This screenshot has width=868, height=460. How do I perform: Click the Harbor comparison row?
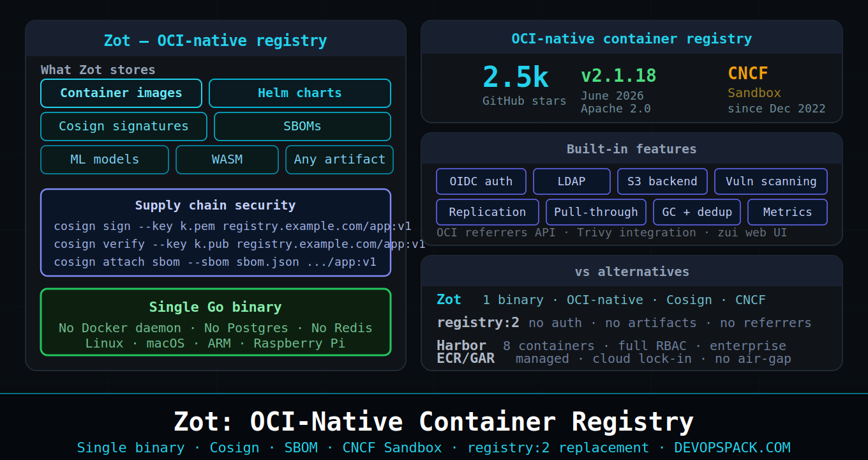[611, 346]
